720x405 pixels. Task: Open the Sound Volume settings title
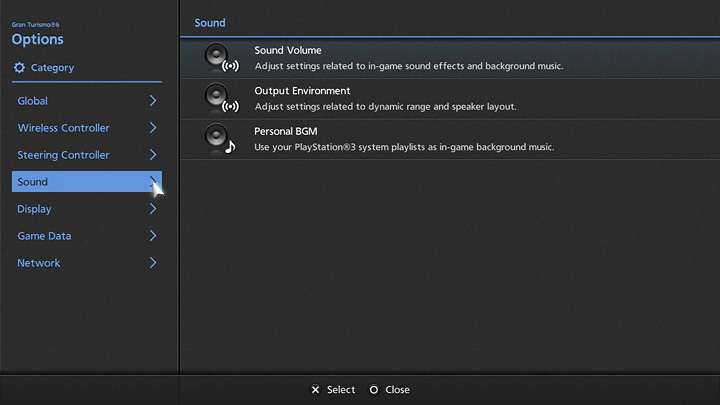(x=288, y=50)
